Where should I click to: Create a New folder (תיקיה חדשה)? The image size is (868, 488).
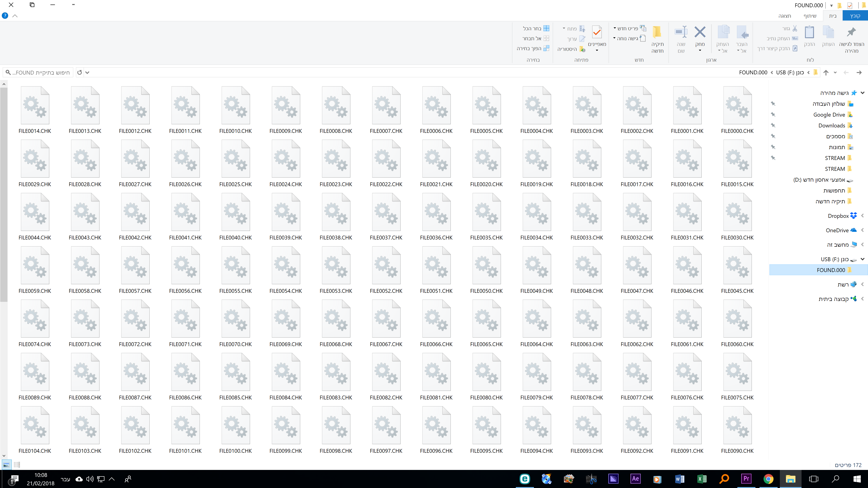657,39
